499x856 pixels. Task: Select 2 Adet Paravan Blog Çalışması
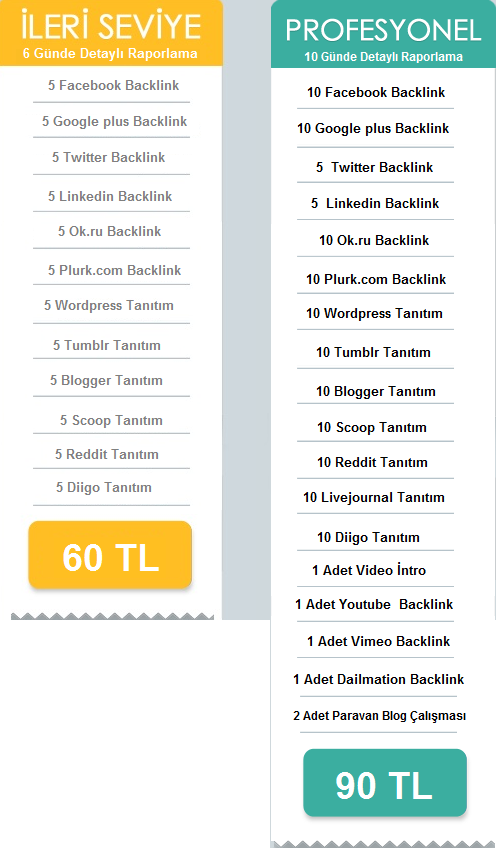tap(379, 716)
